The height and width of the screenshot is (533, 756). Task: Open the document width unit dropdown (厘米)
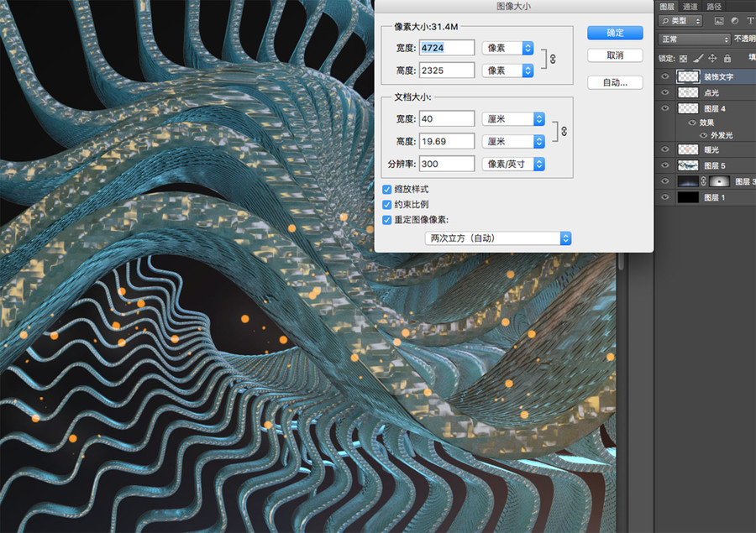[513, 118]
